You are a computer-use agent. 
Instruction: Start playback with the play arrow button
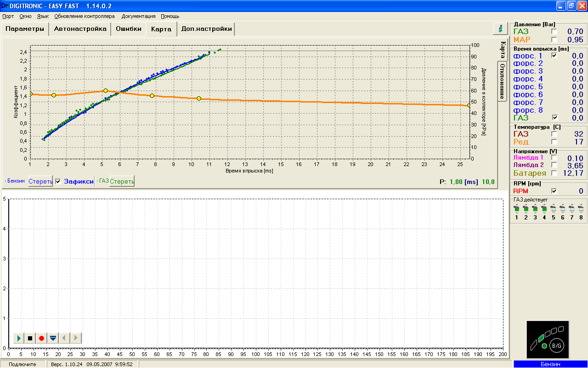point(19,338)
